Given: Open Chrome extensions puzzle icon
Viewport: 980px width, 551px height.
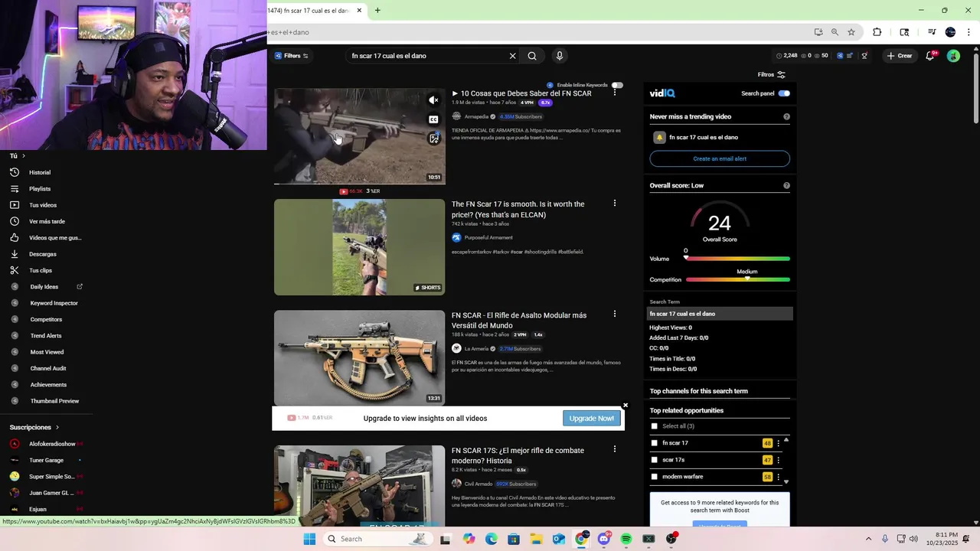Looking at the screenshot, I should [x=877, y=32].
